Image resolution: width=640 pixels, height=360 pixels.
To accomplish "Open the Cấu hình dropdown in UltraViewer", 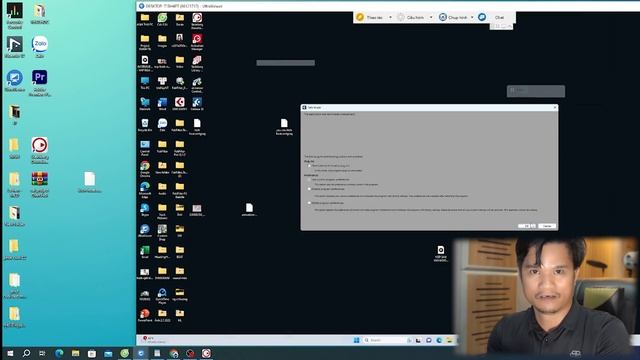I will point(431,18).
